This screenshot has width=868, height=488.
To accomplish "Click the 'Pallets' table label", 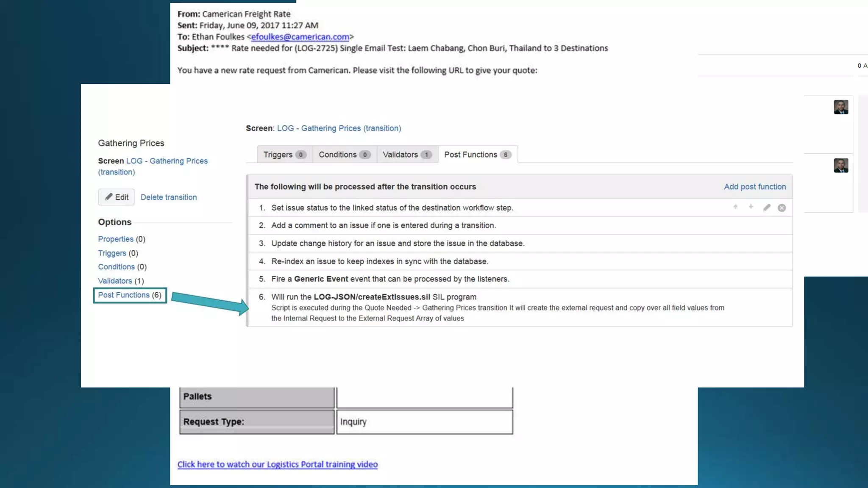I will [x=198, y=396].
